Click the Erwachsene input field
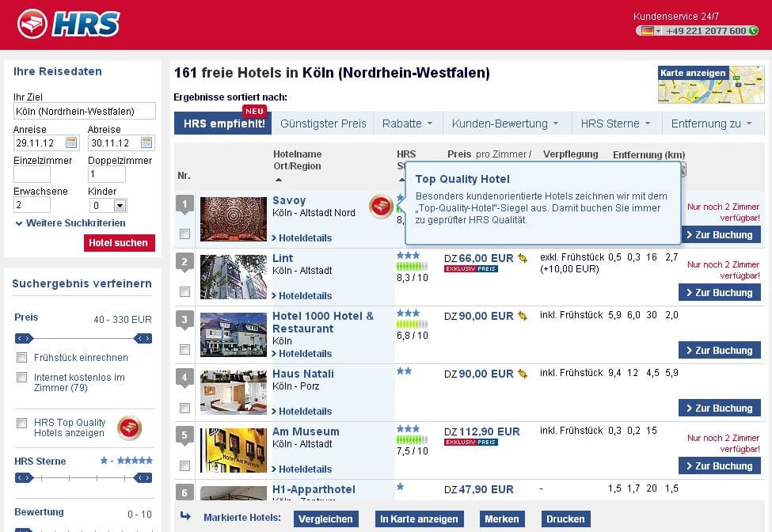This screenshot has height=532, width=772. point(32,205)
